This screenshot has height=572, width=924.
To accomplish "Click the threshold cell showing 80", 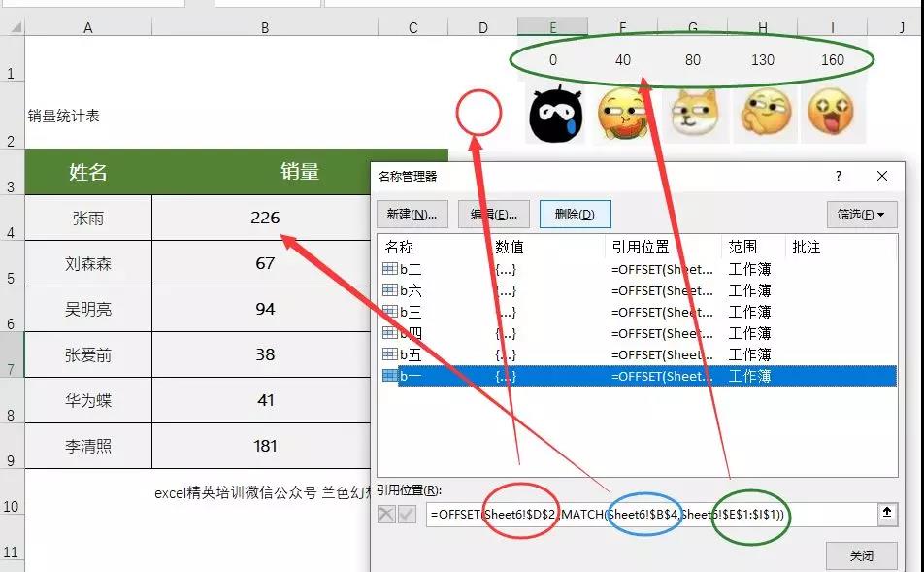I will pos(693,59).
